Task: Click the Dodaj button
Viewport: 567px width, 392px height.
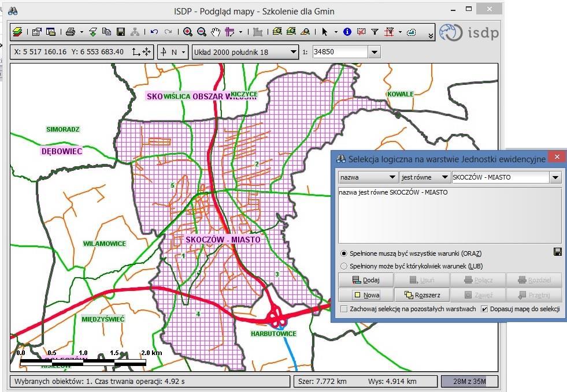Action: pos(366,280)
